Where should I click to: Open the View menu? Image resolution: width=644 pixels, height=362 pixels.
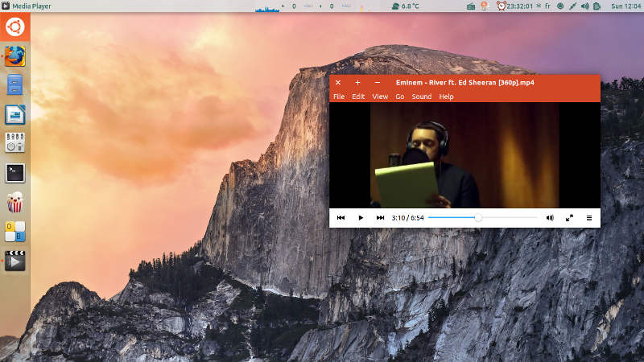[380, 97]
